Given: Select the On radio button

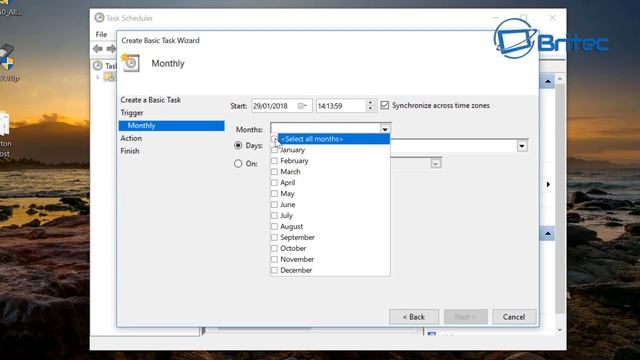Looking at the screenshot, I should click(x=238, y=164).
